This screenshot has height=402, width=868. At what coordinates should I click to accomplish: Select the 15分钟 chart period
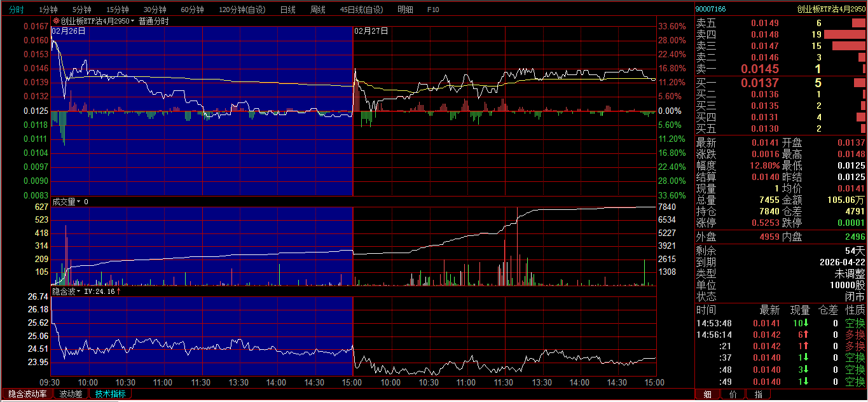[117, 10]
